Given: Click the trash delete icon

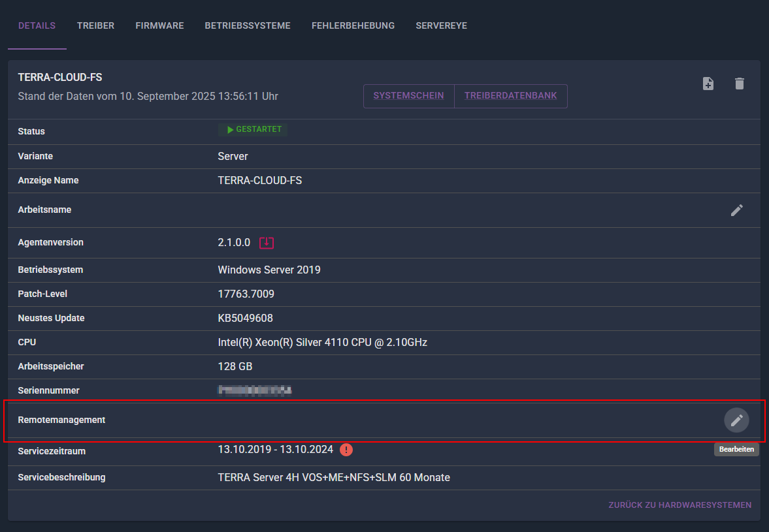Looking at the screenshot, I should point(740,84).
